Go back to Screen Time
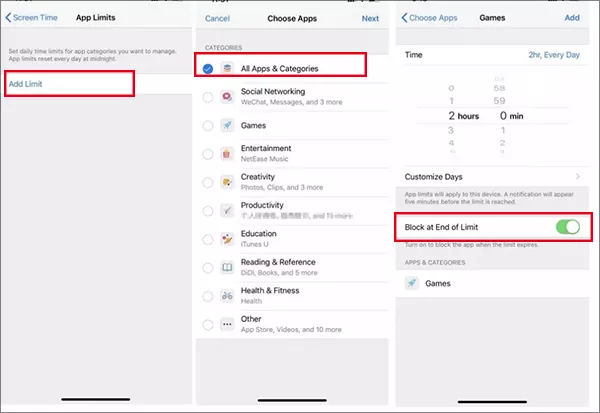The width and height of the screenshot is (600, 413). coord(33,18)
